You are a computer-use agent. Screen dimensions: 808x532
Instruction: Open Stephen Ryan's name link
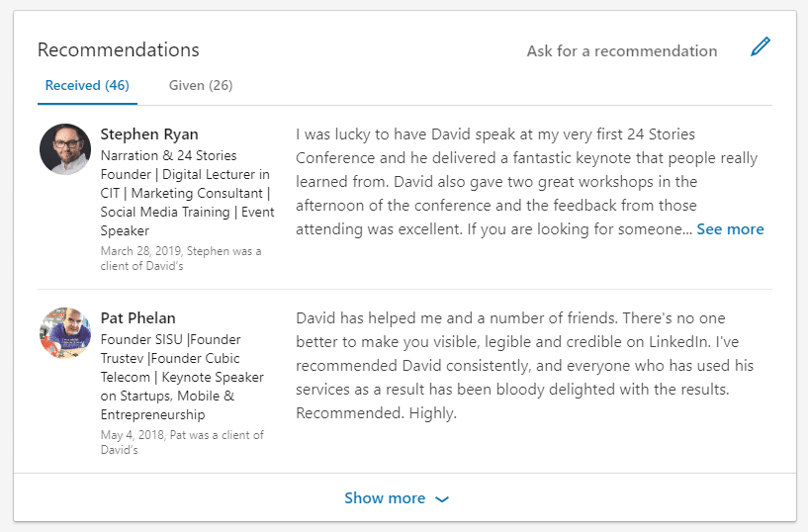(x=149, y=134)
